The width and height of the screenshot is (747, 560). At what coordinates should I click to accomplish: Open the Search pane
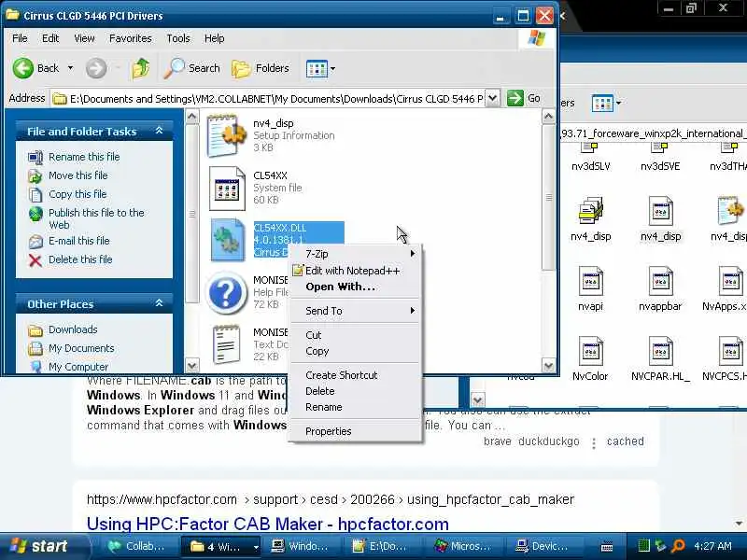192,68
